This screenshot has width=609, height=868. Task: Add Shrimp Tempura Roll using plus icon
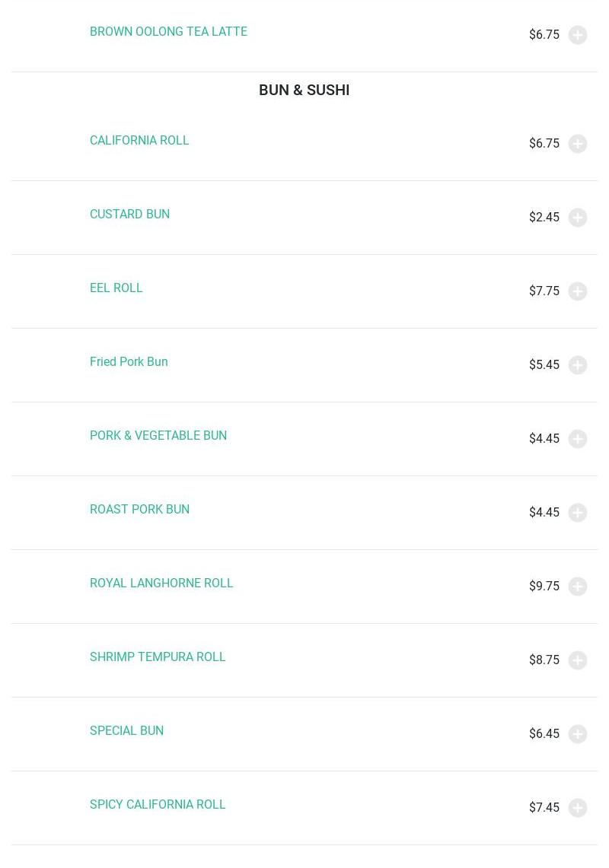[x=578, y=660]
